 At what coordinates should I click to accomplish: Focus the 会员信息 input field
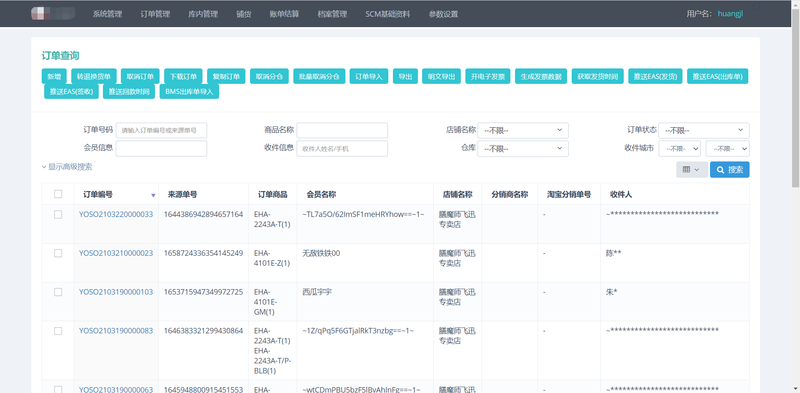point(161,149)
